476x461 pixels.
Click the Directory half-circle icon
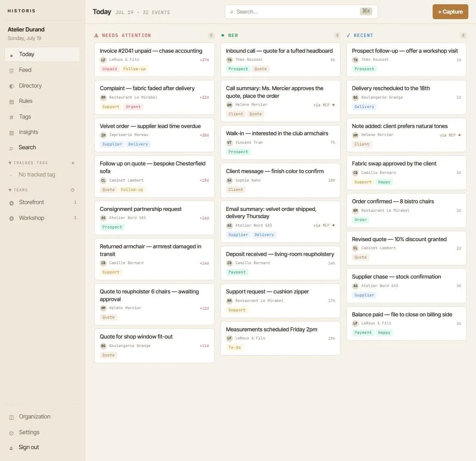tap(11, 86)
